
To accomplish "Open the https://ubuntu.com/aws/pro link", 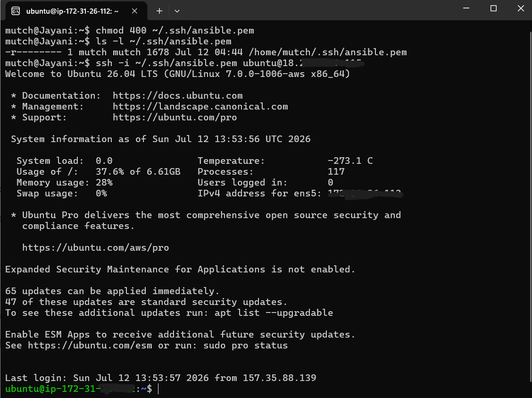I will click(95, 247).
